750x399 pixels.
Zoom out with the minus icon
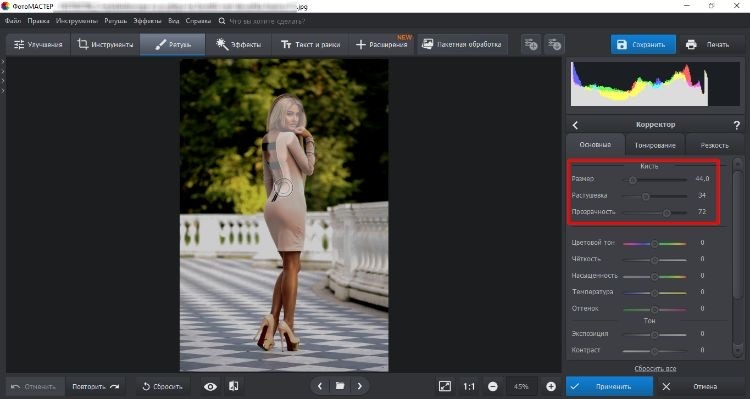[x=493, y=387]
